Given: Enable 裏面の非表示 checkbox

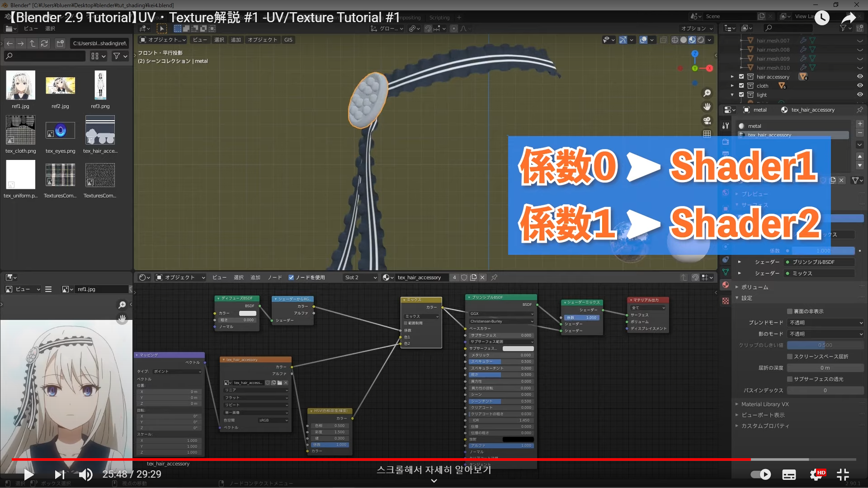Looking at the screenshot, I should click(x=790, y=311).
